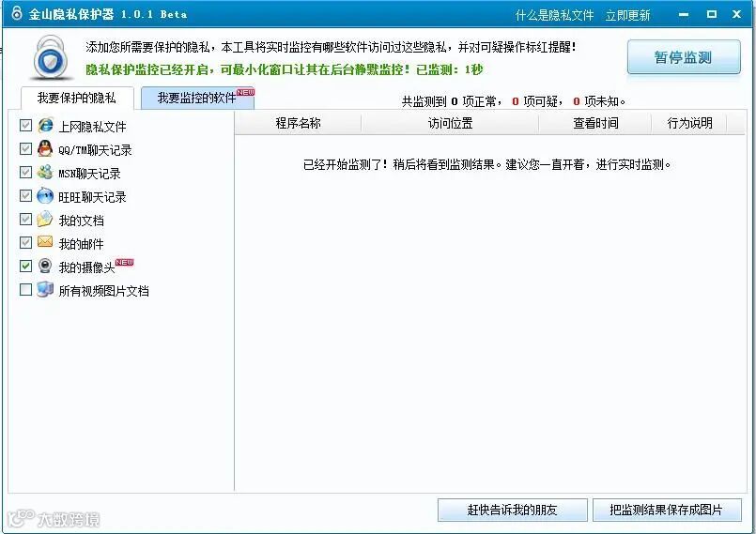This screenshot has width=756, height=534.
Task: Uncheck the MSN聊天记录 checkbox
Action: tap(25, 172)
